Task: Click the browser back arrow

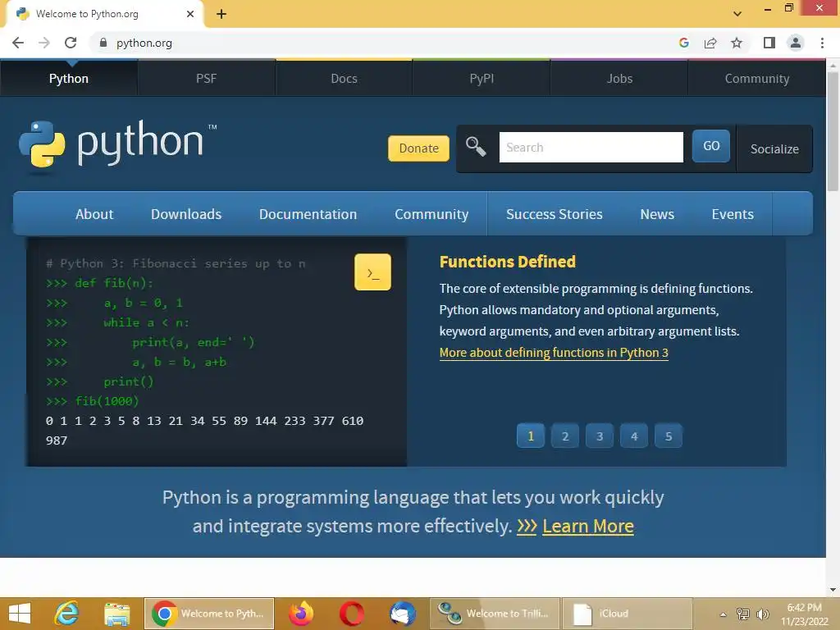Action: (18, 43)
